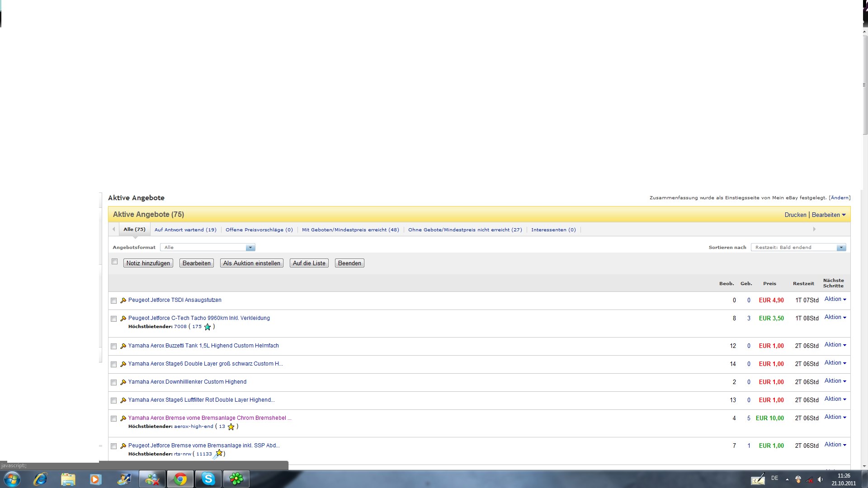The width and height of the screenshot is (868, 488).
Task: Open Aktion menu for TSDI Ansaugstutzen row
Action: pos(835,299)
